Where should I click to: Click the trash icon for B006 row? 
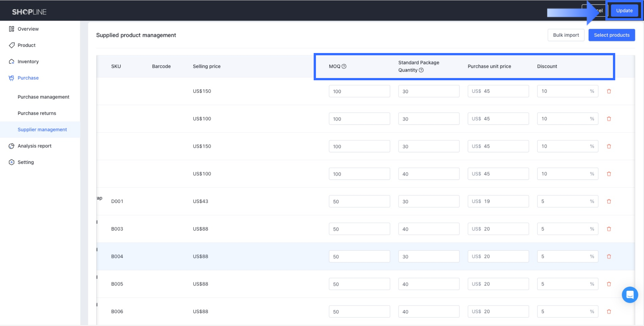pos(609,312)
